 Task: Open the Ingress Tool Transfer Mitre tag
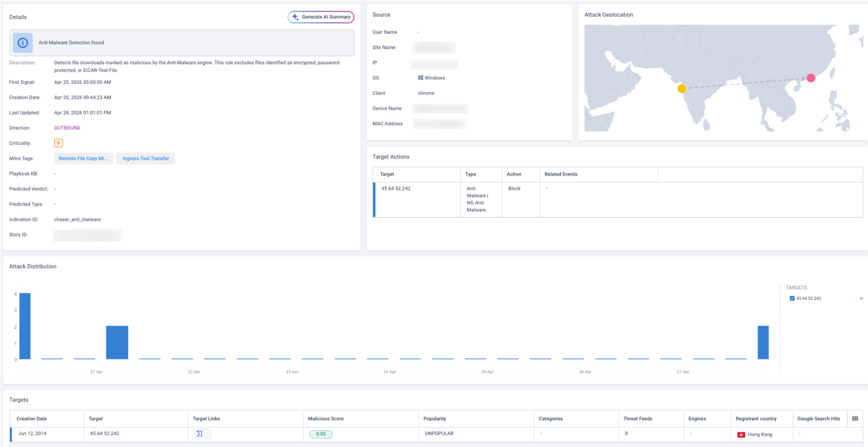click(x=146, y=159)
